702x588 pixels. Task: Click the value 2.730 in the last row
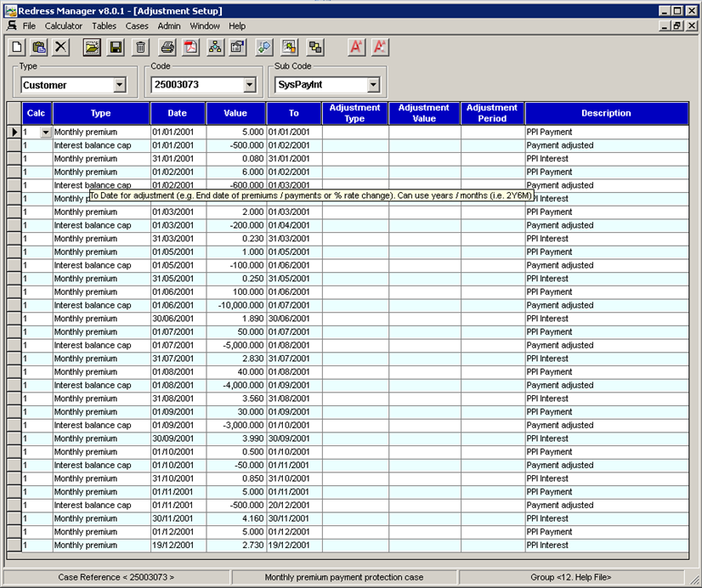(236, 545)
